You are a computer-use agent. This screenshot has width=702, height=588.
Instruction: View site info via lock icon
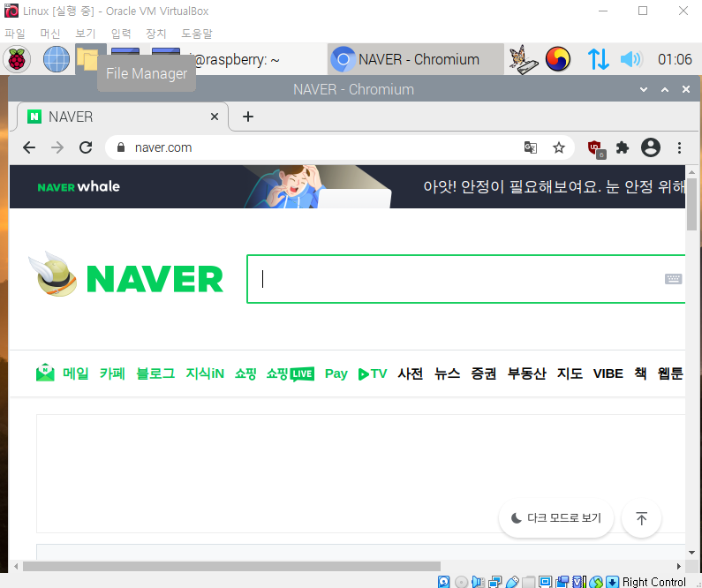pos(120,147)
